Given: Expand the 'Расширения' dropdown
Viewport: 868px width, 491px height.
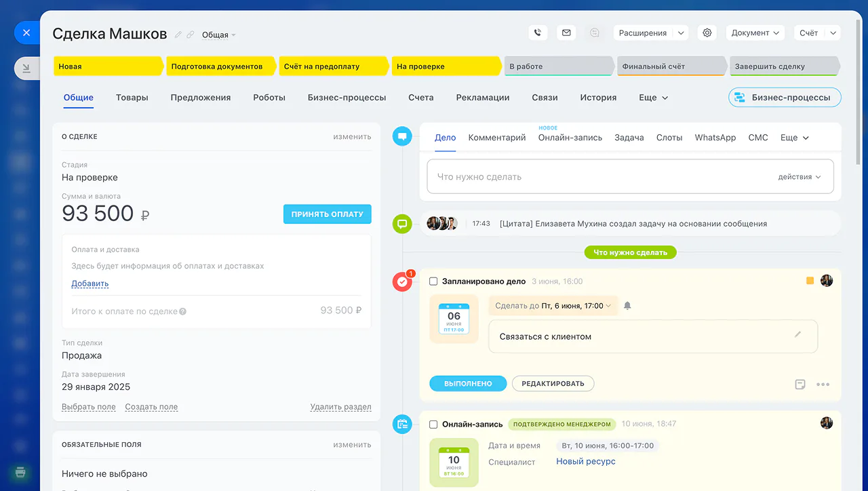Looking at the screenshot, I should click(651, 33).
